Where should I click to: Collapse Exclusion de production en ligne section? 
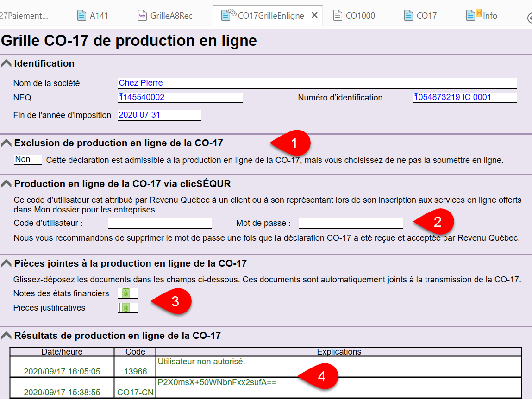coord(6,143)
